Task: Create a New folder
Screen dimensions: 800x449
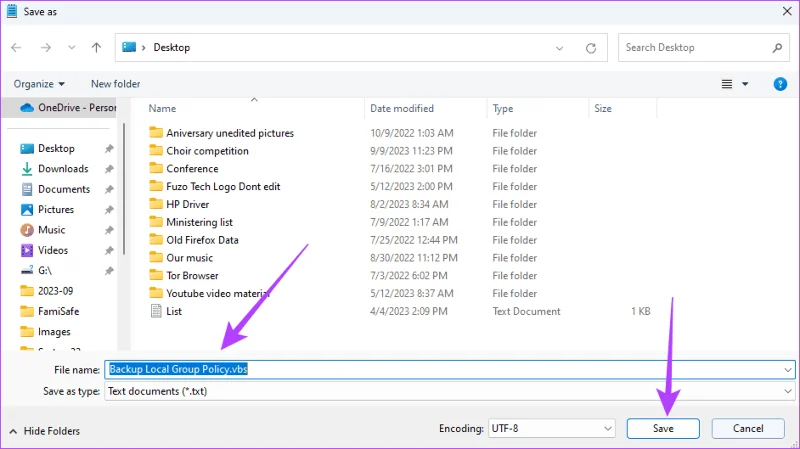Action: (x=115, y=84)
